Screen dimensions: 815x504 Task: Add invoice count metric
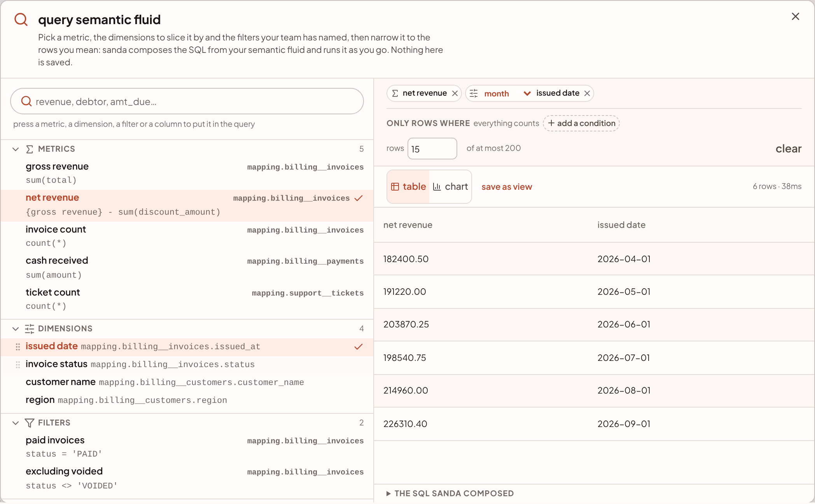(x=187, y=236)
